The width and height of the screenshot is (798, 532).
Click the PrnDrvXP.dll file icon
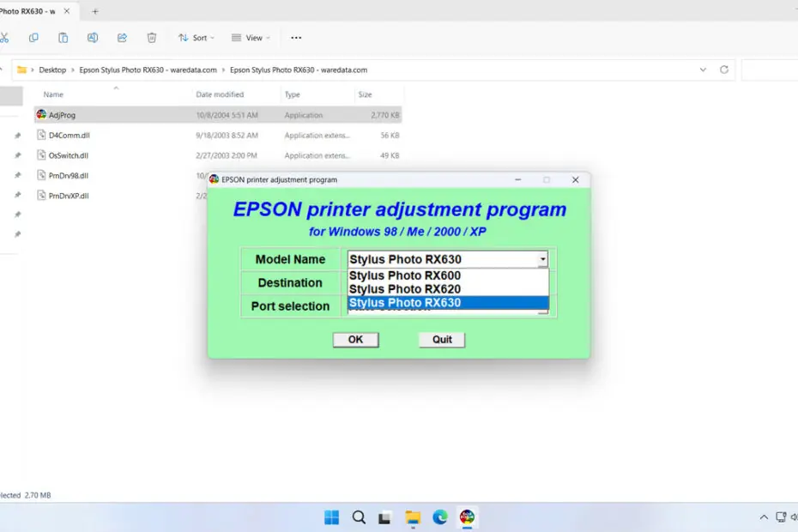pyautogui.click(x=41, y=196)
